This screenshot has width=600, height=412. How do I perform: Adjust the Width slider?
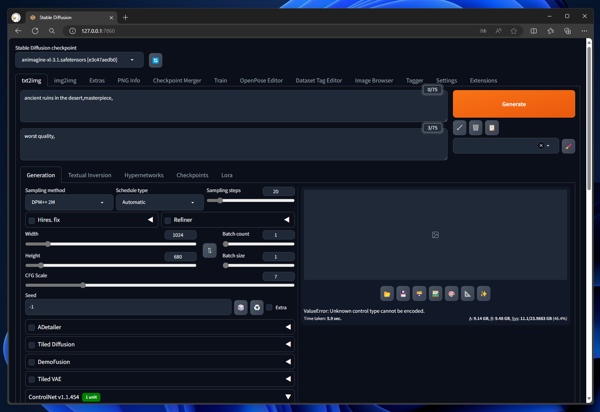point(111,244)
